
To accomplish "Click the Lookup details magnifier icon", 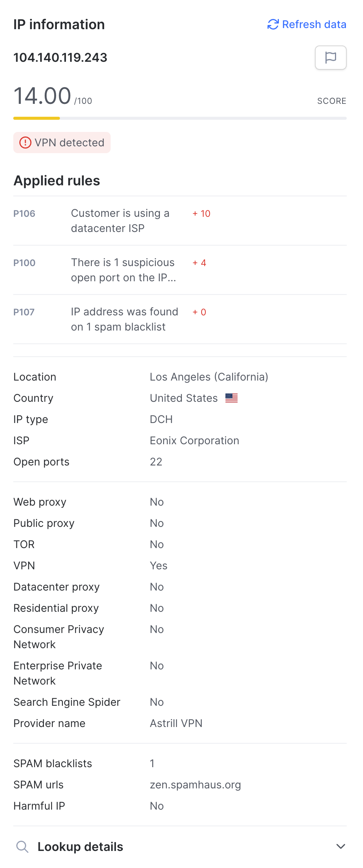I will [22, 846].
